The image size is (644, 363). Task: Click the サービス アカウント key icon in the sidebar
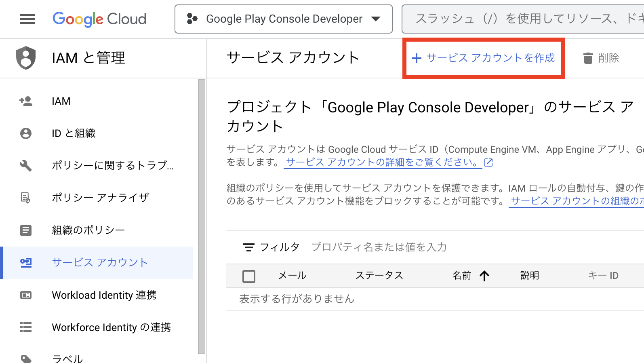tap(26, 262)
